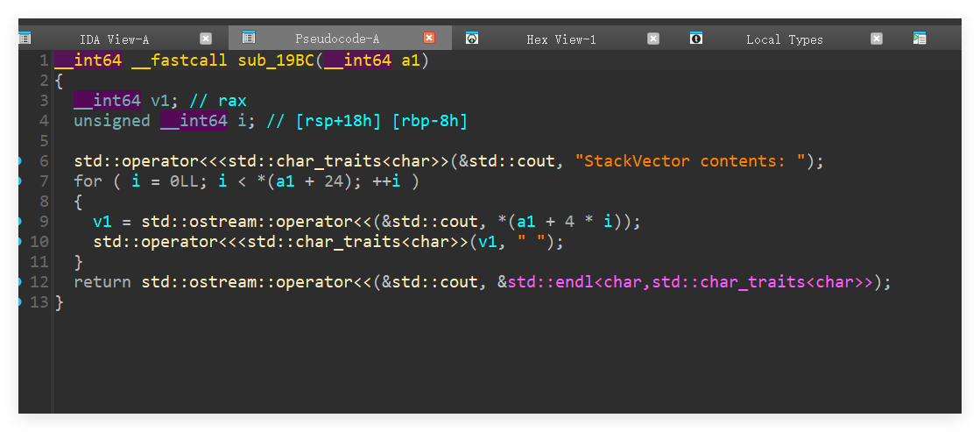The width and height of the screenshot is (980, 432).
Task: Click the function name sub_19BC
Action: pos(276,60)
